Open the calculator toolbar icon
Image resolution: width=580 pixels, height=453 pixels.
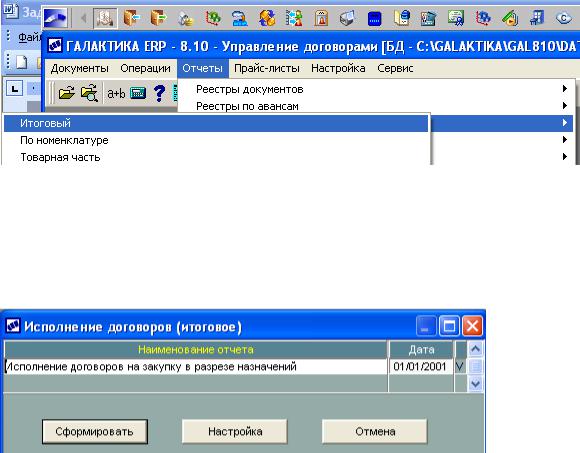pyautogui.click(x=138, y=93)
